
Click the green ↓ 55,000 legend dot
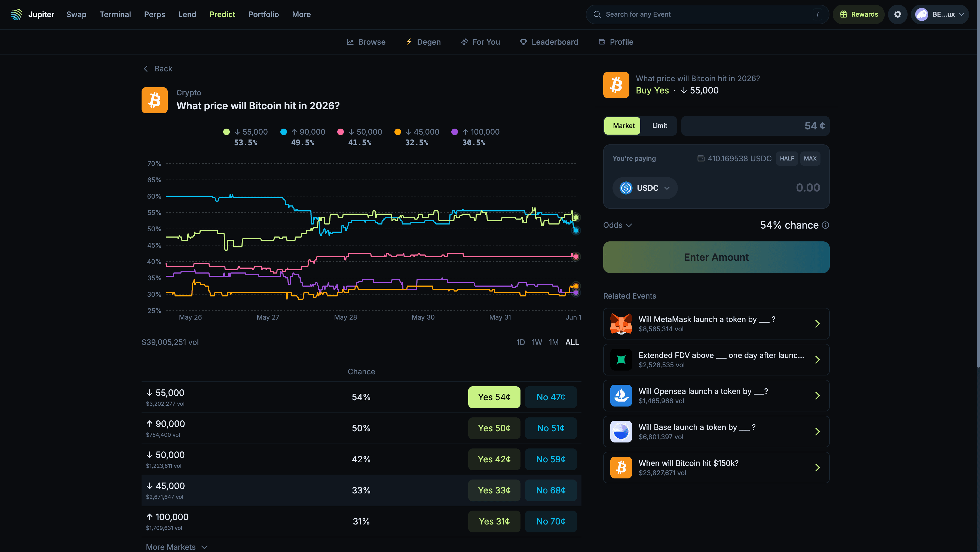[x=226, y=132]
